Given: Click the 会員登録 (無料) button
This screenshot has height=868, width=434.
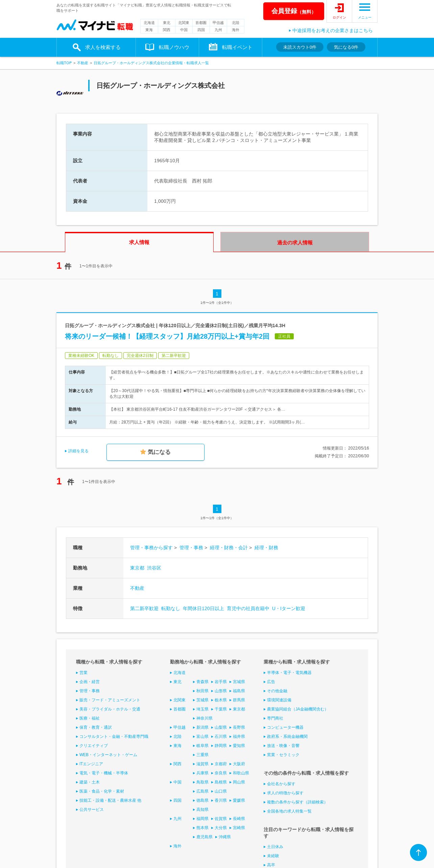Looking at the screenshot, I should pyautogui.click(x=294, y=11).
